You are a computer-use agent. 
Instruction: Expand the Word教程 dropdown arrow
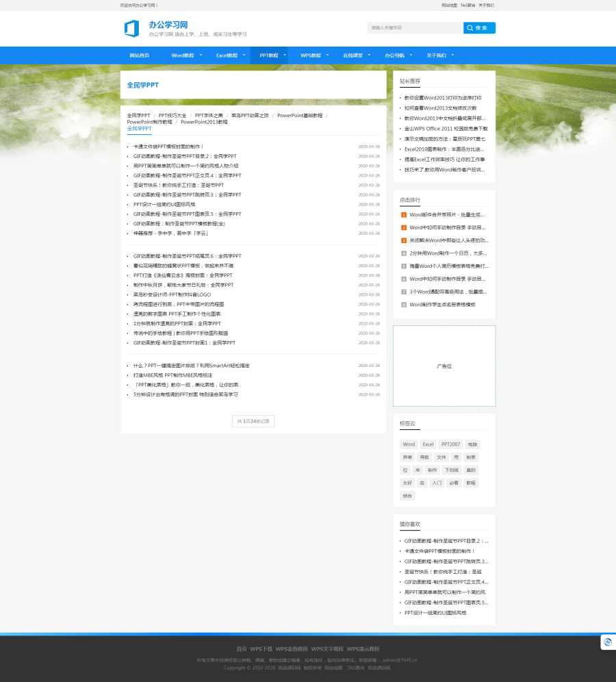[x=201, y=55]
